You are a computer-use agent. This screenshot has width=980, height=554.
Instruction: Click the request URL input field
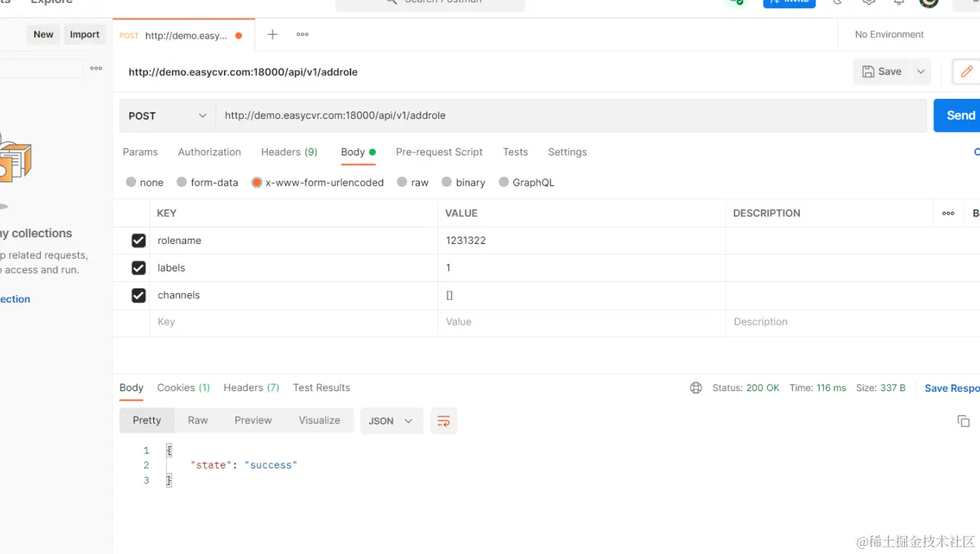(x=571, y=115)
